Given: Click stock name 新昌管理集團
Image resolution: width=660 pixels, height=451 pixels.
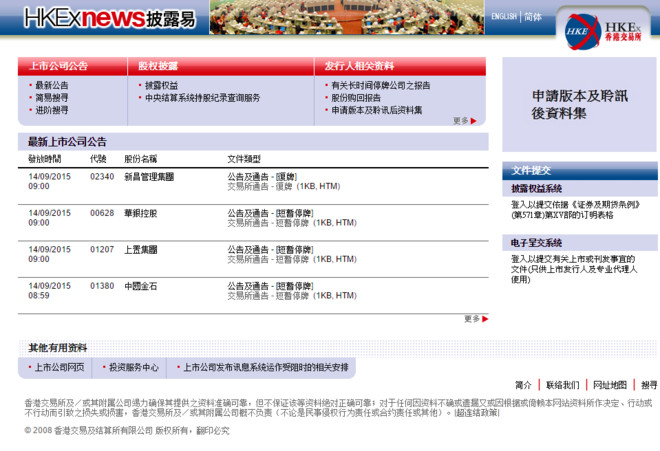Looking at the screenshot, I should click(149, 177).
